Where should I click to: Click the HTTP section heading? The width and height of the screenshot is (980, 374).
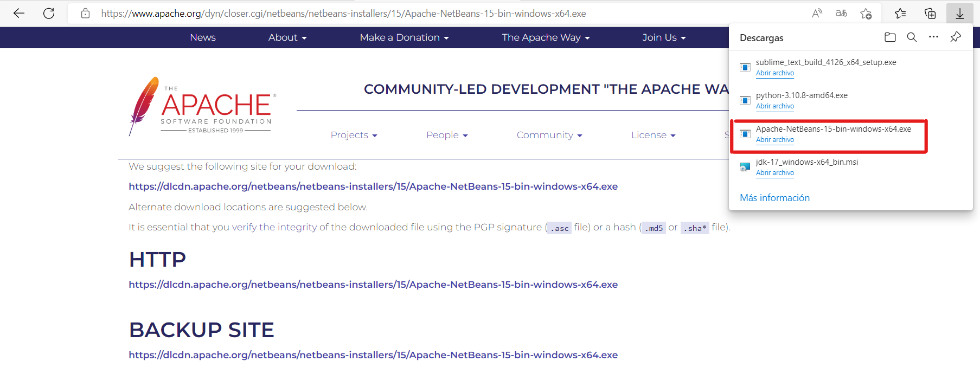(157, 260)
